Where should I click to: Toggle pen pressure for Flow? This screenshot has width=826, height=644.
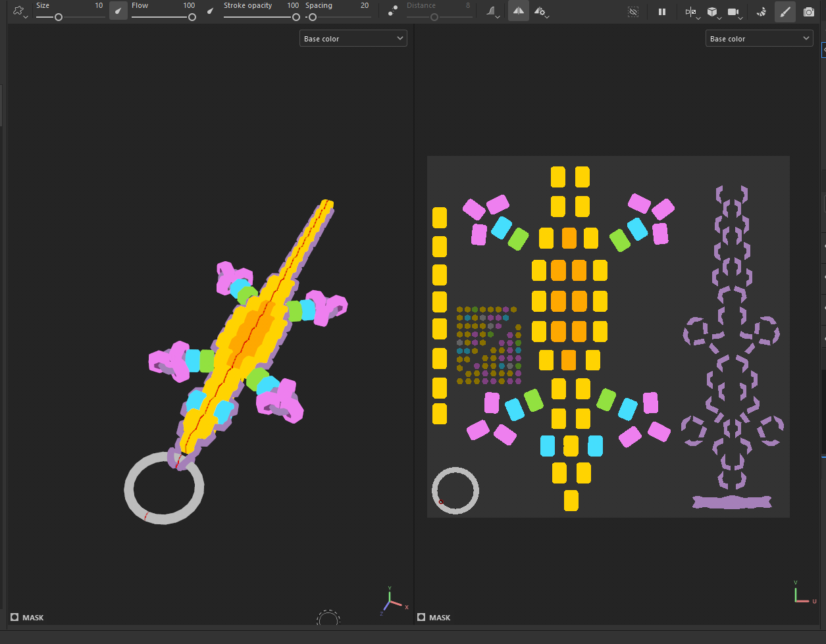(211, 11)
